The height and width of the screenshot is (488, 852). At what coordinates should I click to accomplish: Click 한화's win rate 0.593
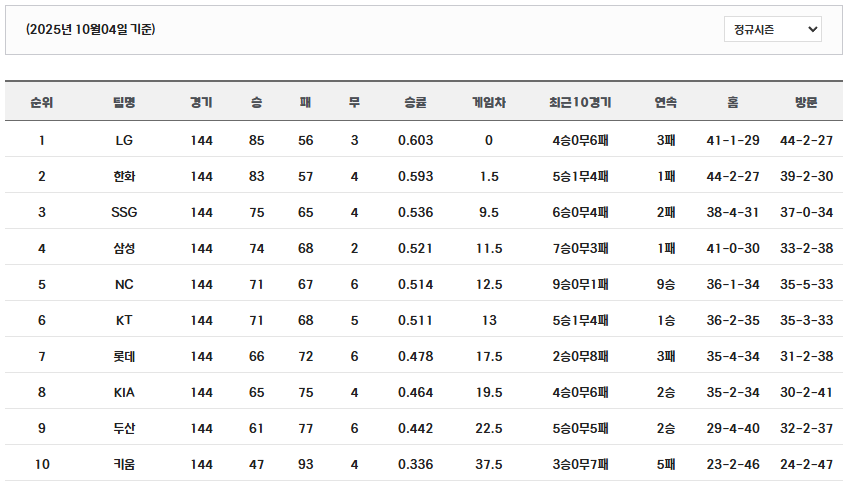pos(415,177)
